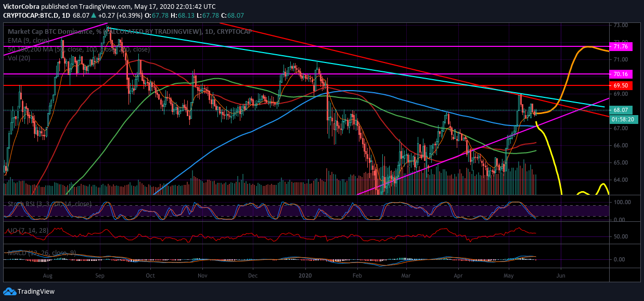Select the Vol (20) indicator label
This screenshot has width=644, height=301.
point(19,58)
